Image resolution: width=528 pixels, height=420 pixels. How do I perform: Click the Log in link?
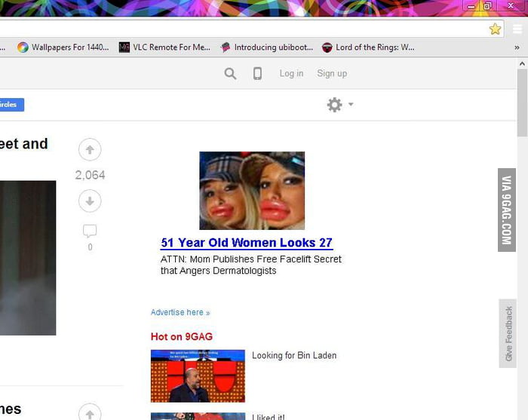[x=291, y=73]
